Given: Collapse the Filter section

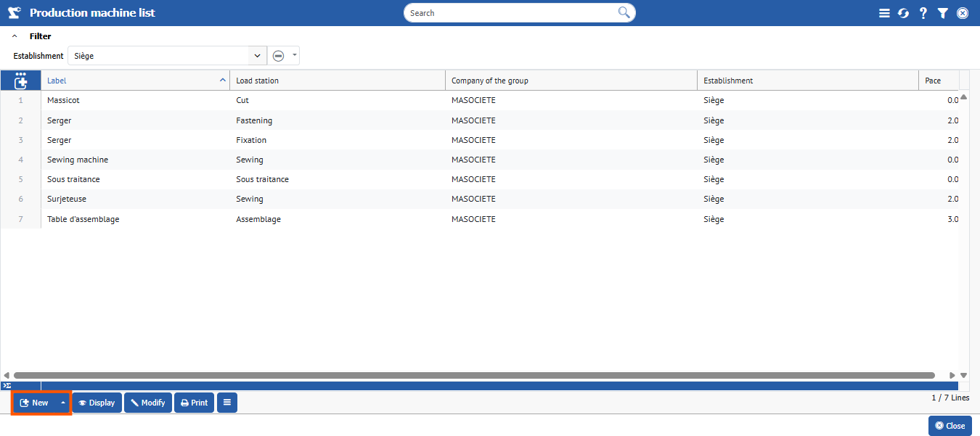Looking at the screenshot, I should [x=15, y=36].
